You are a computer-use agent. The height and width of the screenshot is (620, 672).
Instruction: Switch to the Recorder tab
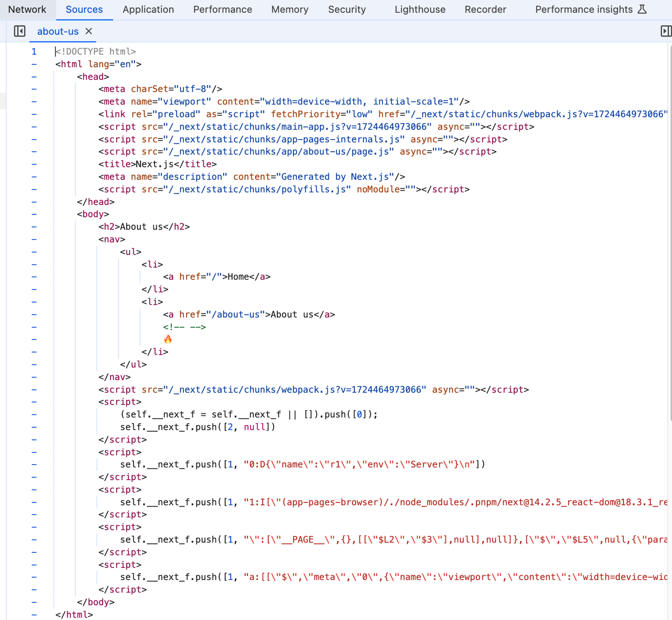click(x=485, y=9)
